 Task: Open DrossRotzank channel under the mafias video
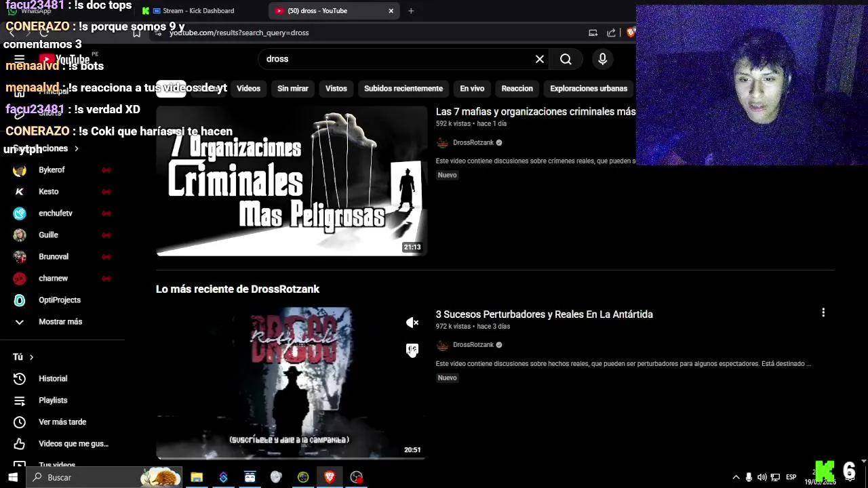pyautogui.click(x=473, y=142)
